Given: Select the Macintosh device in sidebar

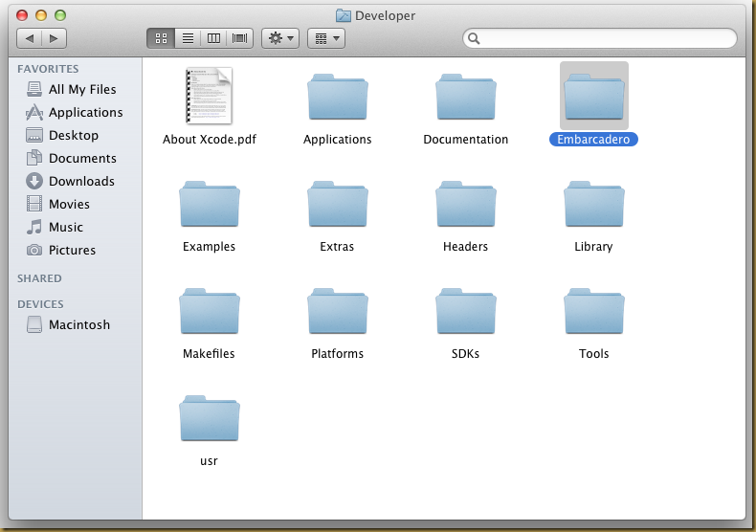Looking at the screenshot, I should [x=78, y=324].
